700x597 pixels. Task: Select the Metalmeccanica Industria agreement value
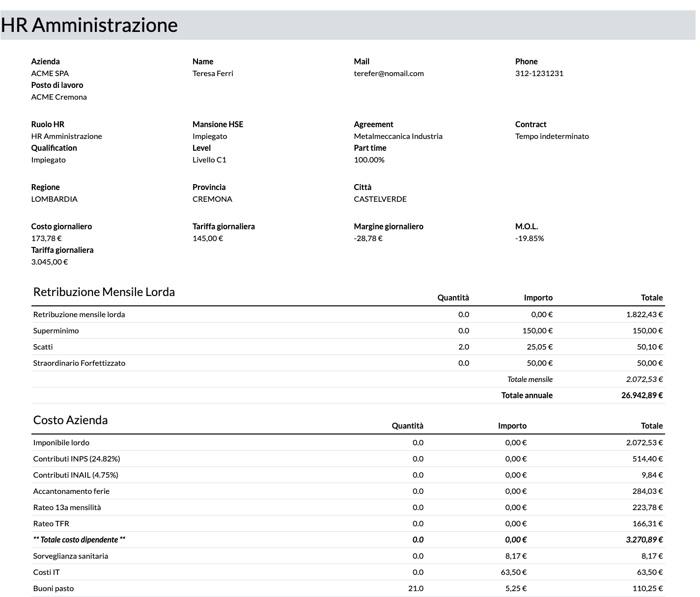(x=398, y=136)
